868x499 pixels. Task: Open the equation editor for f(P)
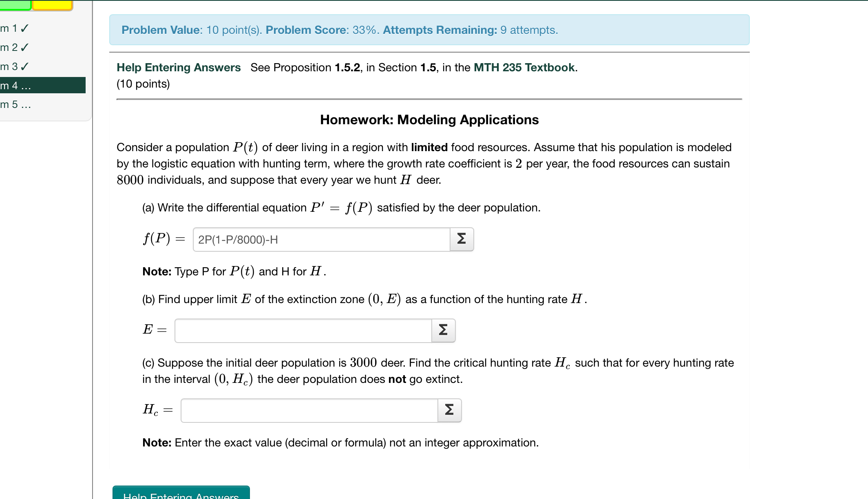click(x=461, y=240)
